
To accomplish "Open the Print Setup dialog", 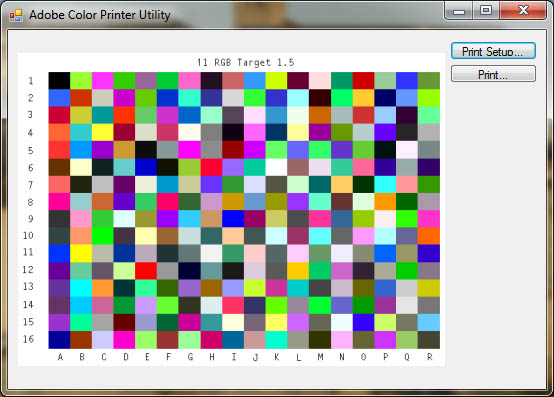I will point(493,51).
